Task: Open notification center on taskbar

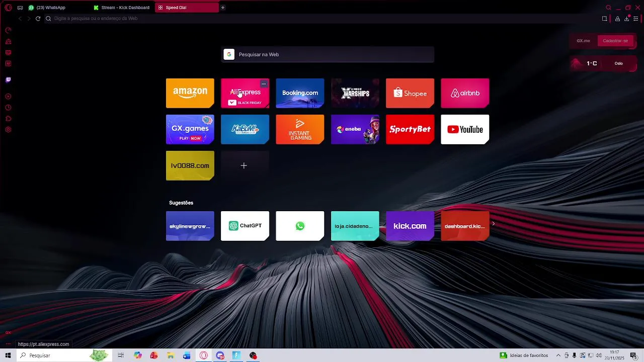Action: [634, 355]
